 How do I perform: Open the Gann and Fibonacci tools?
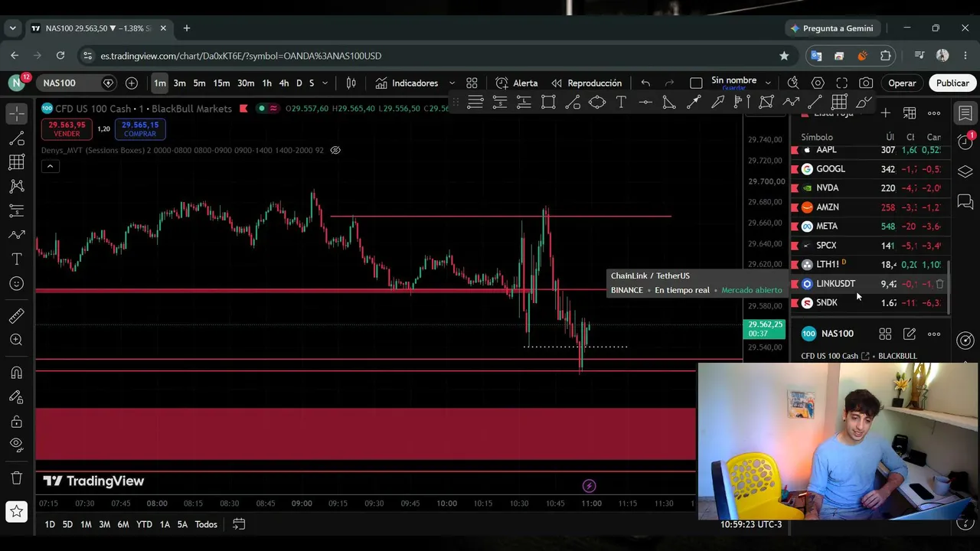coord(17,162)
